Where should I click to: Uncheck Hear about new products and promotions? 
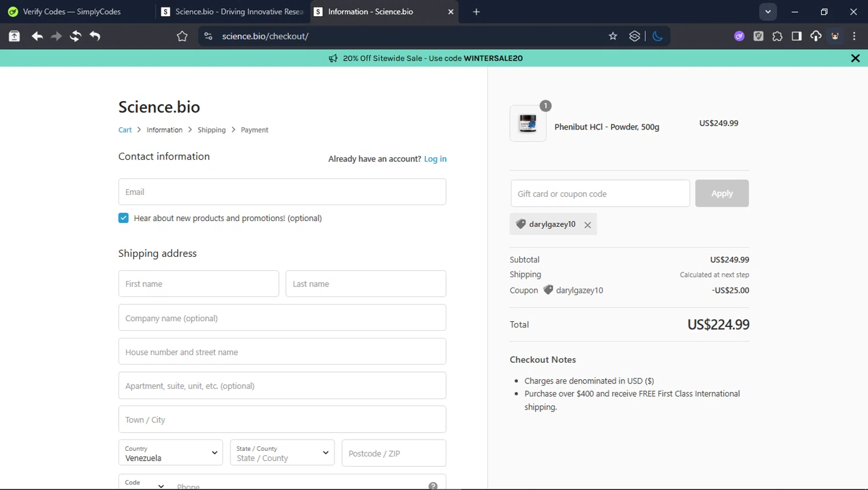tap(123, 218)
